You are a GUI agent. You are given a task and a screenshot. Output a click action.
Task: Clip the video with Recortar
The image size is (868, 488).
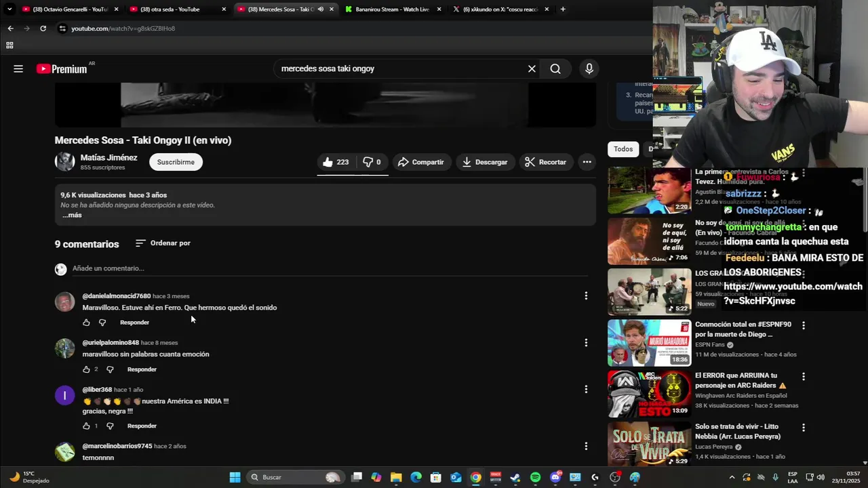(546, 162)
